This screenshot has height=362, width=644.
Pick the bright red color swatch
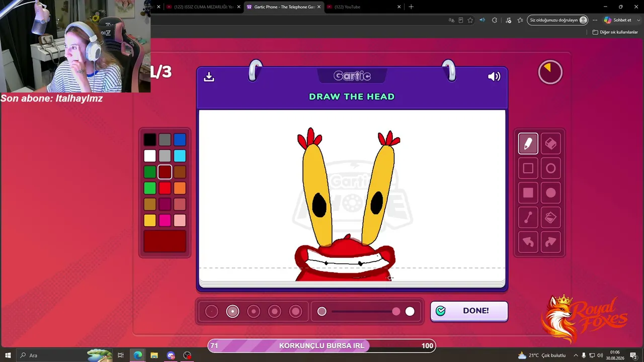coord(165,188)
